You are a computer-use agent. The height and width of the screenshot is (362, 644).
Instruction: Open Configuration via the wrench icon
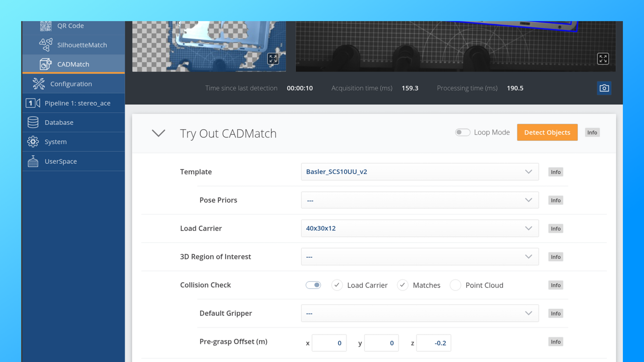[38, 84]
